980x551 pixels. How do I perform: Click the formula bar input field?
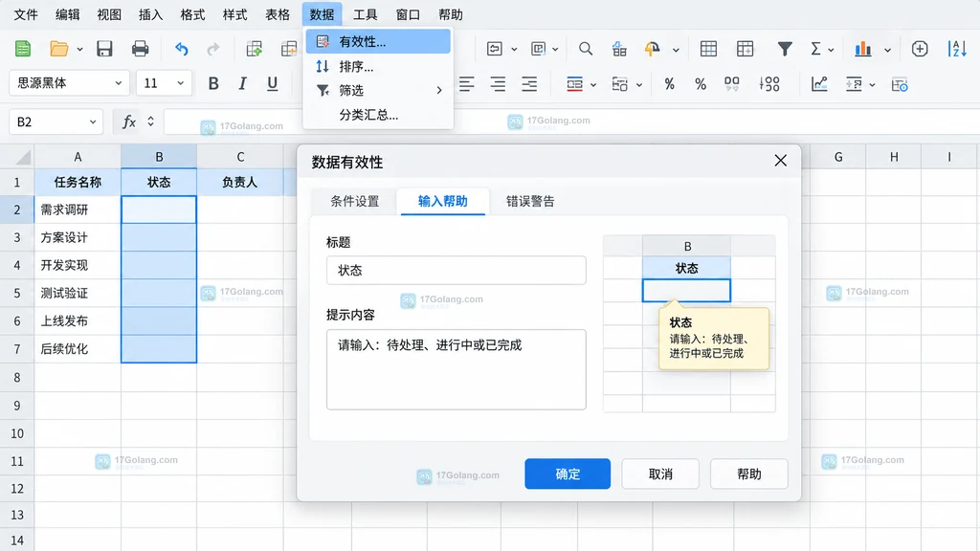tap(571, 121)
